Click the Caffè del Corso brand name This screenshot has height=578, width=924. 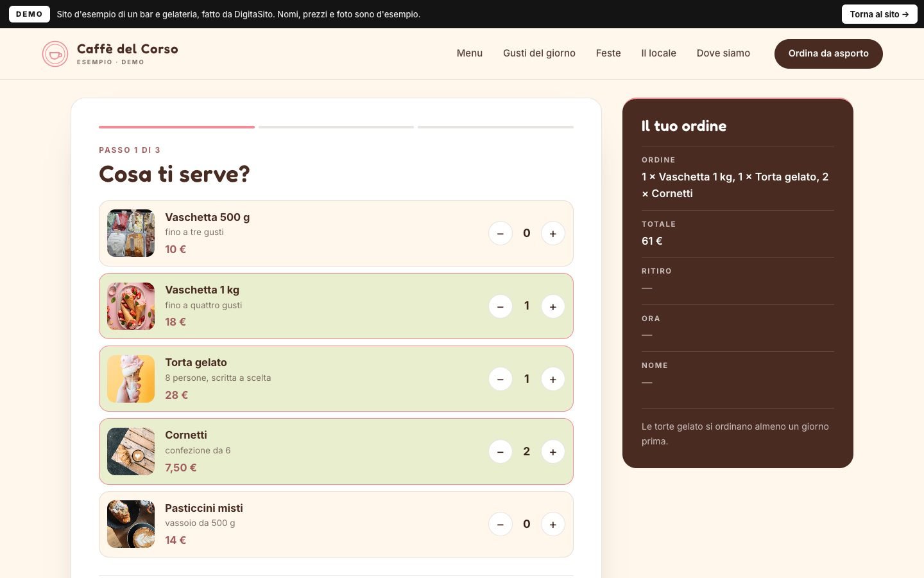pos(128,49)
